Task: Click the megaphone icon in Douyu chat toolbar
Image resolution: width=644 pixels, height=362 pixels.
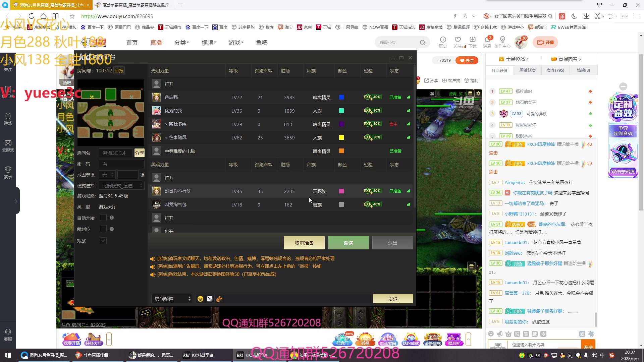Action: click(500, 334)
